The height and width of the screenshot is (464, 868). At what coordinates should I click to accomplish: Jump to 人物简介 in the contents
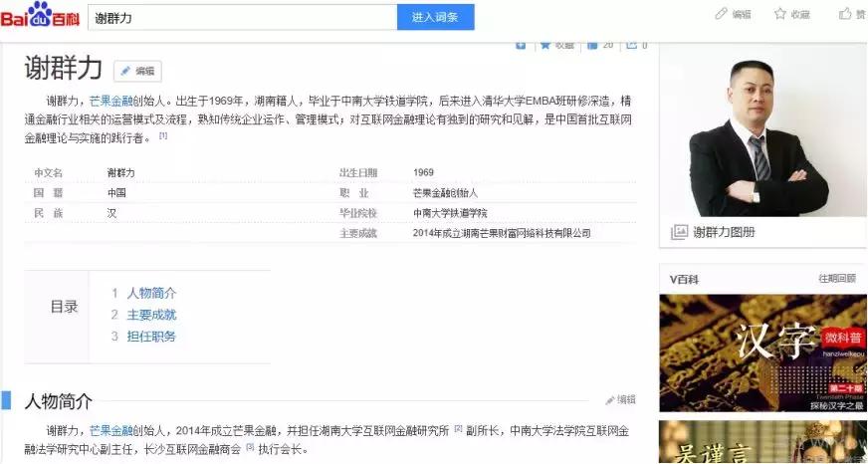(151, 293)
